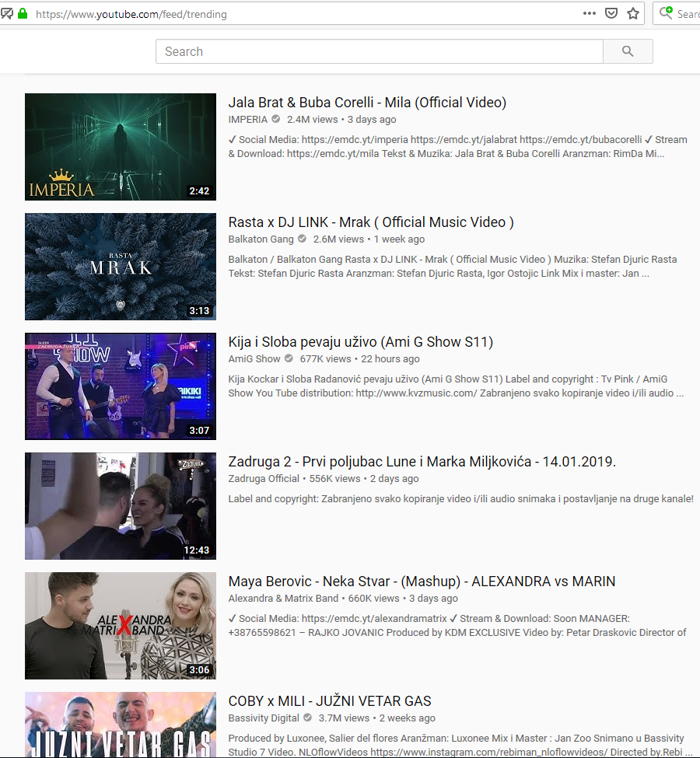Image resolution: width=700 pixels, height=758 pixels.
Task: Click the 3:07 duration badge on Ami G thumbnail
Action: (199, 430)
